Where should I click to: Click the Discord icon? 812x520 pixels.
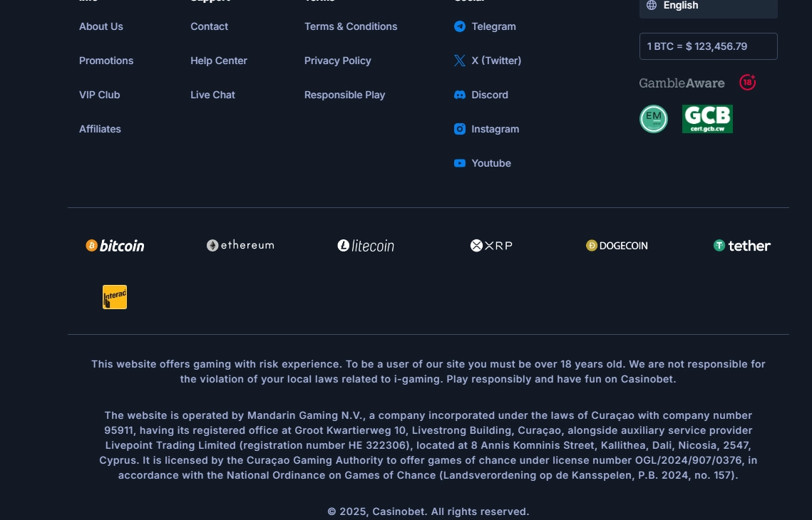click(x=459, y=95)
